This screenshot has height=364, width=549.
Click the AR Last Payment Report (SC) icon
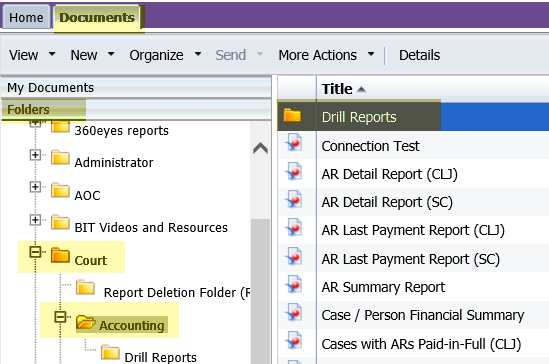pos(293,256)
